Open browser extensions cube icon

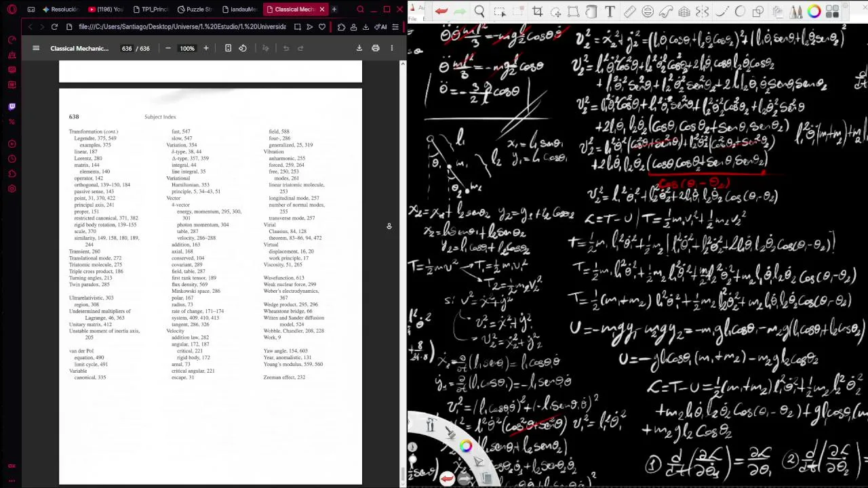click(x=341, y=27)
